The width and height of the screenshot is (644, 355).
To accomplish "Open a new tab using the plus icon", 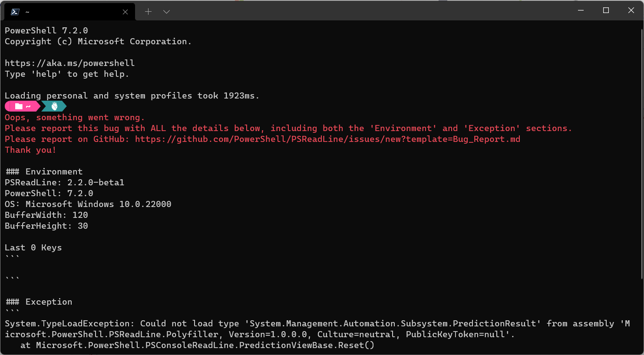I will pos(149,11).
